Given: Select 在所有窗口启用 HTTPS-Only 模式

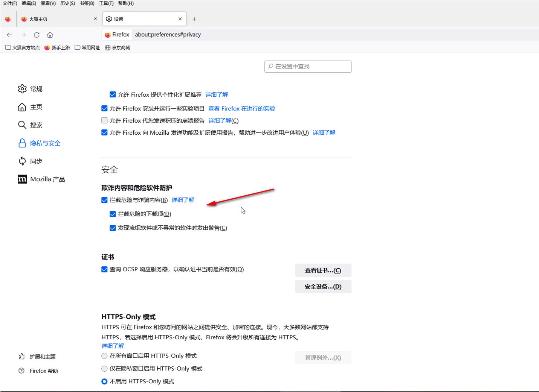Looking at the screenshot, I should tap(104, 356).
